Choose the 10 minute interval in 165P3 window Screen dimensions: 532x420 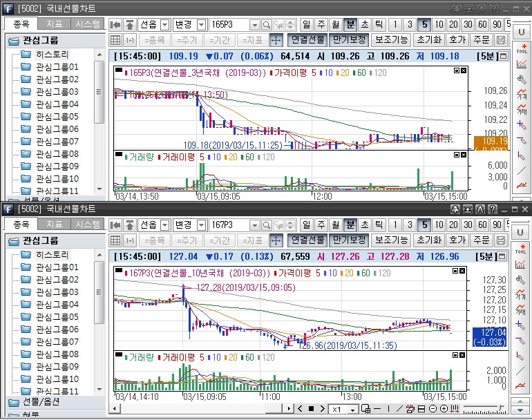point(439,24)
